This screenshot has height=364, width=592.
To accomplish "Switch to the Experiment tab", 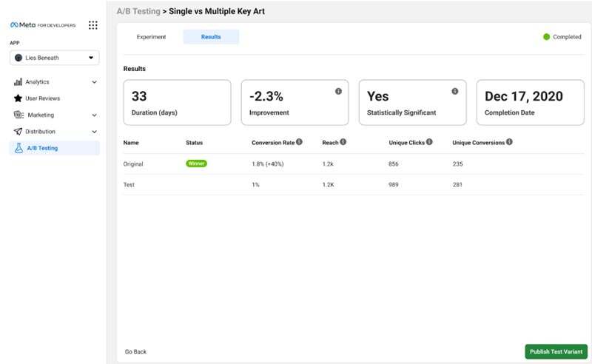I will (152, 37).
